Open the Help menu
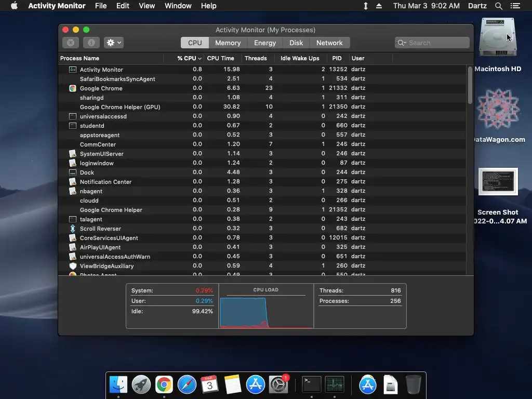 point(208,6)
